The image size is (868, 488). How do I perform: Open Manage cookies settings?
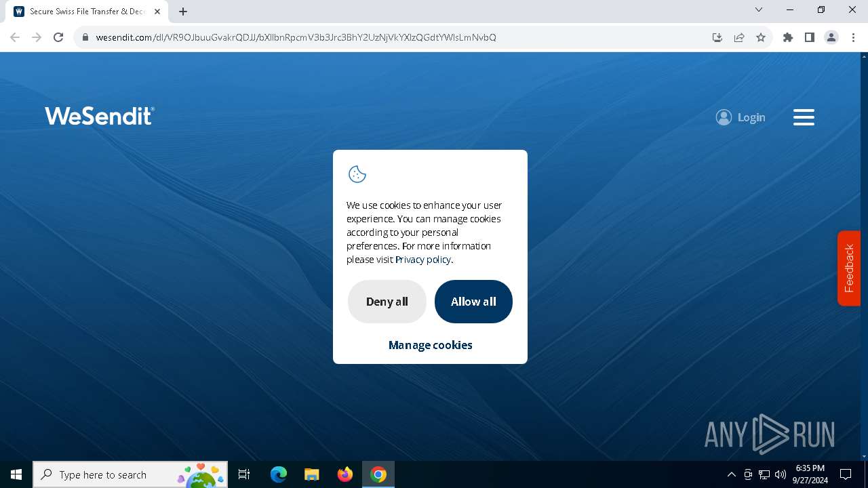[x=431, y=345]
